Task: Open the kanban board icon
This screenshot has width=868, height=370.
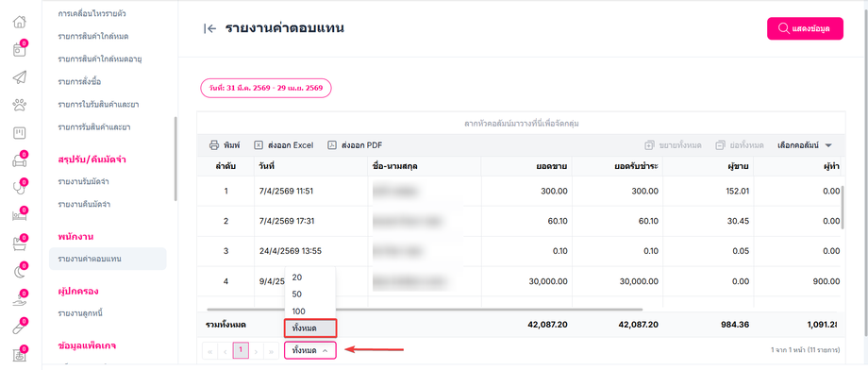Action: click(20, 133)
